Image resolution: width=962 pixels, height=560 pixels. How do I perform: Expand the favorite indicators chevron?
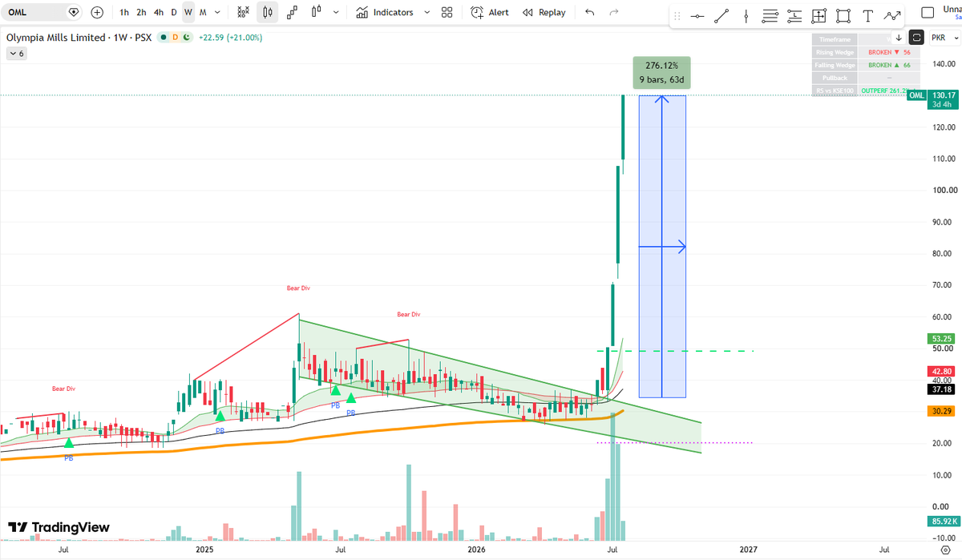pos(426,12)
